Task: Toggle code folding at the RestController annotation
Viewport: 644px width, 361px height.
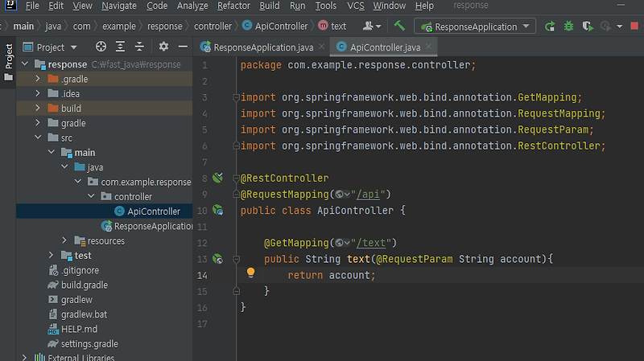Action: [x=235, y=178]
